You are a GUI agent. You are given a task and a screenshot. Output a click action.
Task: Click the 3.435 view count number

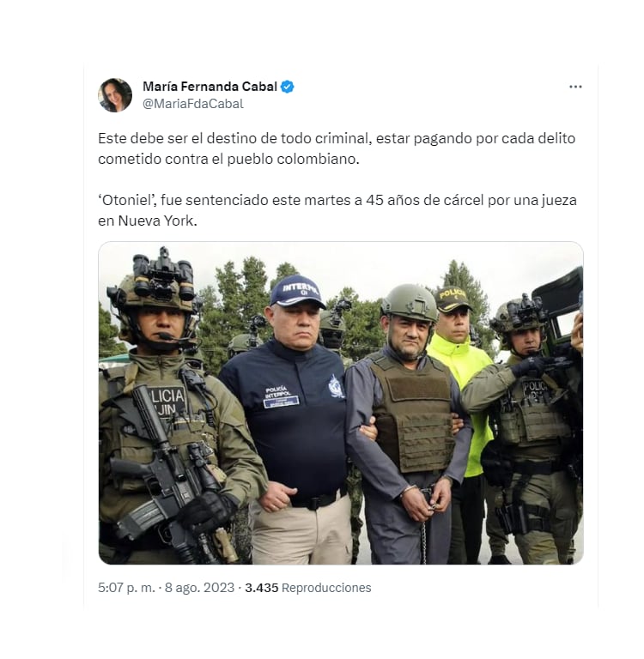click(262, 588)
